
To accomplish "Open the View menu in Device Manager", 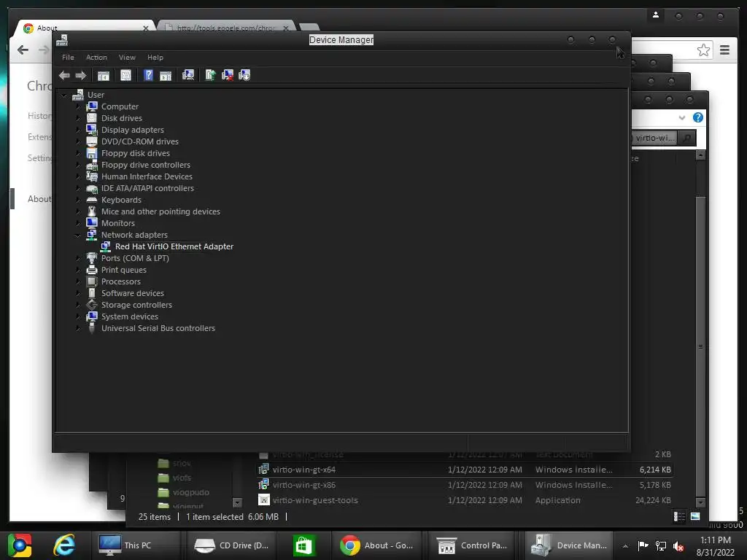I will click(x=127, y=57).
